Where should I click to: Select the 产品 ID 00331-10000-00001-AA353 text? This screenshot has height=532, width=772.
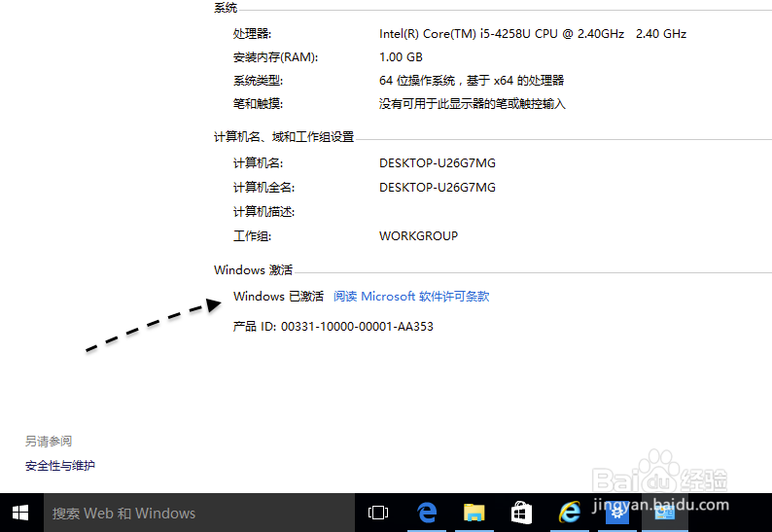(333, 327)
